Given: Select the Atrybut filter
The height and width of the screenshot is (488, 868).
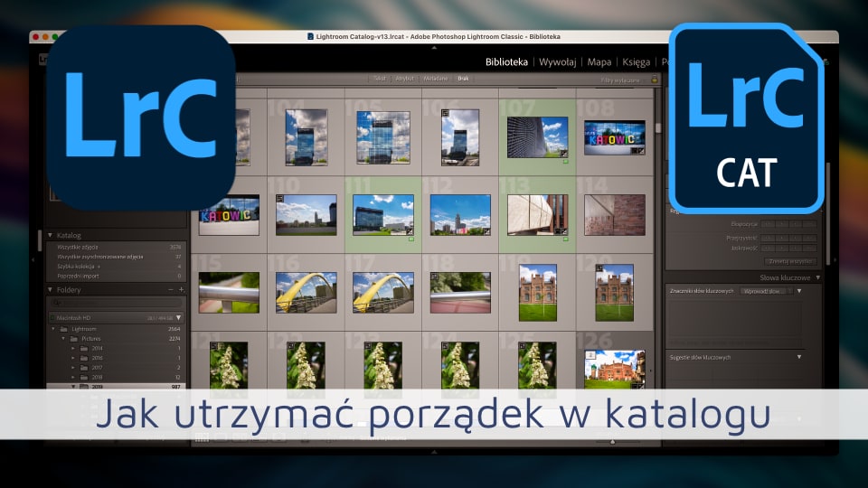Looking at the screenshot, I should click(405, 80).
